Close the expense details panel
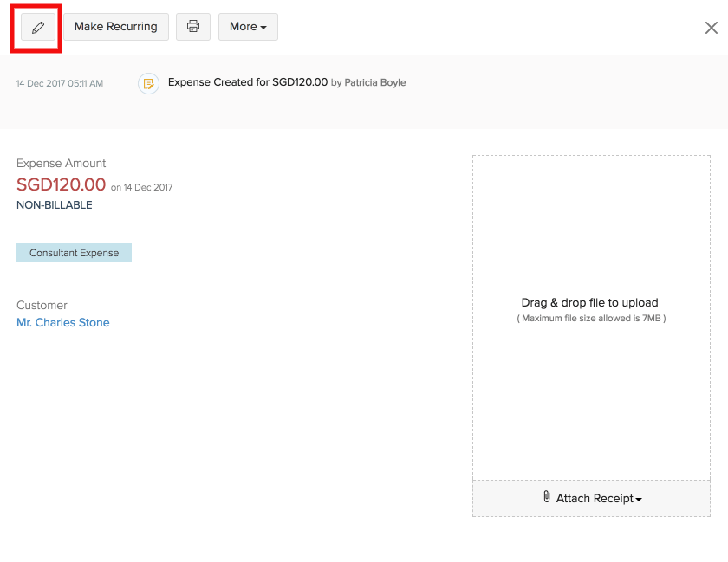 coord(711,28)
